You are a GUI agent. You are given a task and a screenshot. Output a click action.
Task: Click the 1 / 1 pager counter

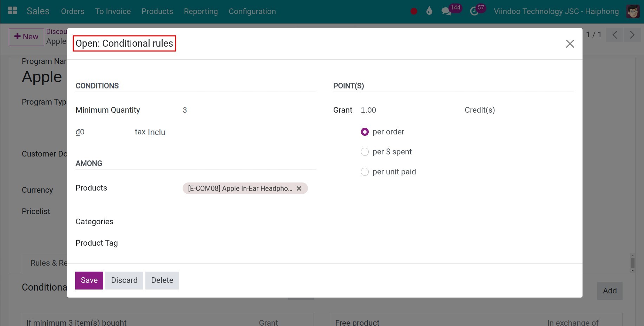tap(594, 35)
